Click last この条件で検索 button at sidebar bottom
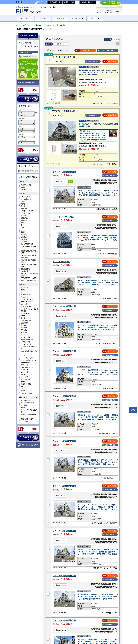This screenshot has width=138, height=644. [x=28, y=437]
